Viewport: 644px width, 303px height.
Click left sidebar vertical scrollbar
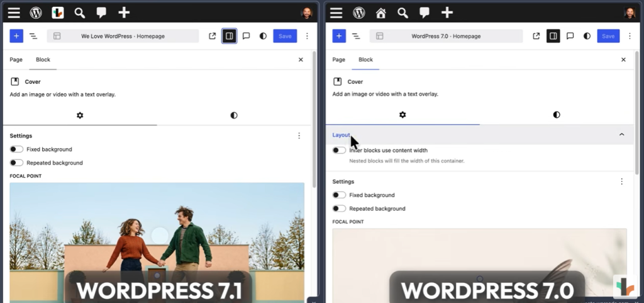click(x=314, y=119)
